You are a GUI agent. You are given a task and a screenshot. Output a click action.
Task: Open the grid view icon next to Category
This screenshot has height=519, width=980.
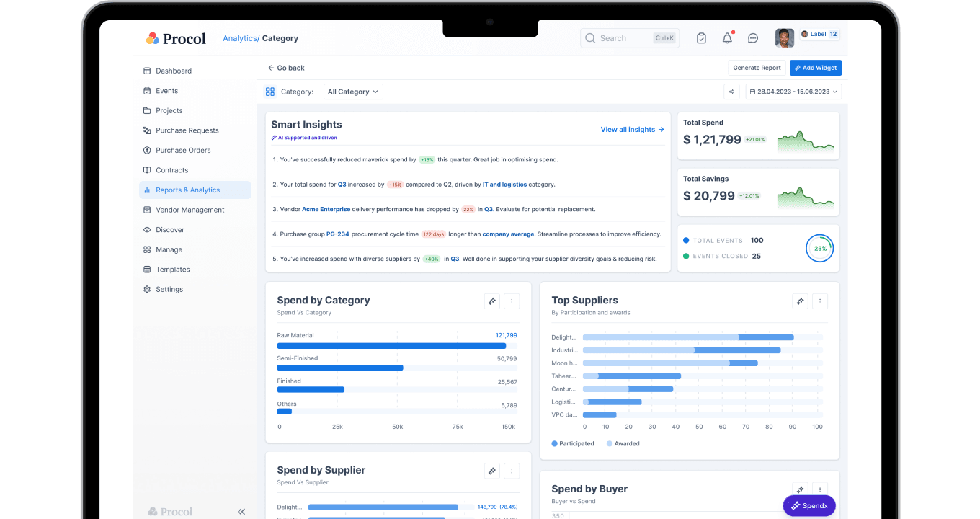click(270, 92)
